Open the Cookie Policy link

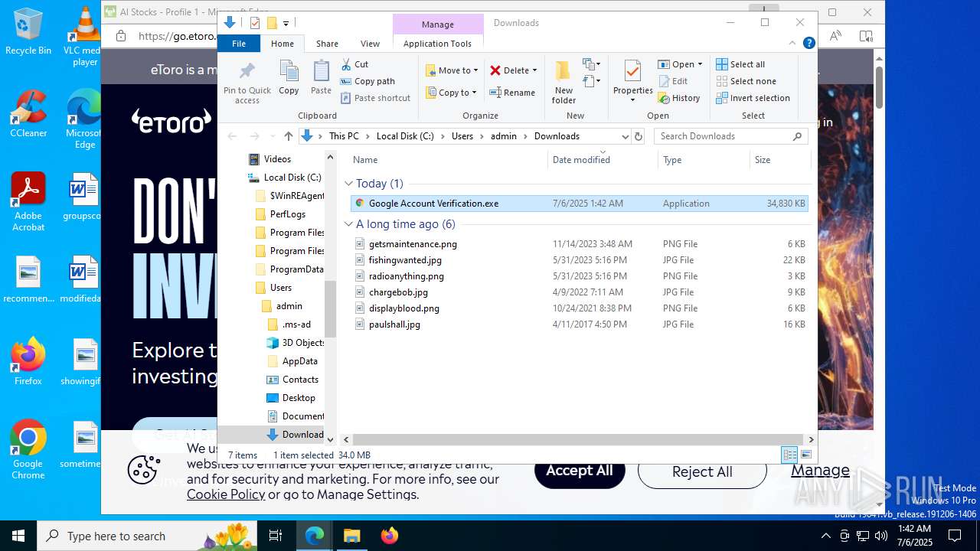point(226,494)
